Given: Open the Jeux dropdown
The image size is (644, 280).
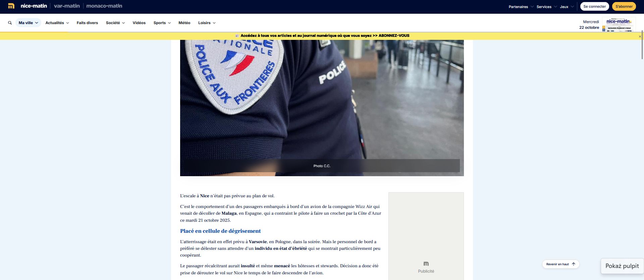Looking at the screenshot, I should click(567, 7).
